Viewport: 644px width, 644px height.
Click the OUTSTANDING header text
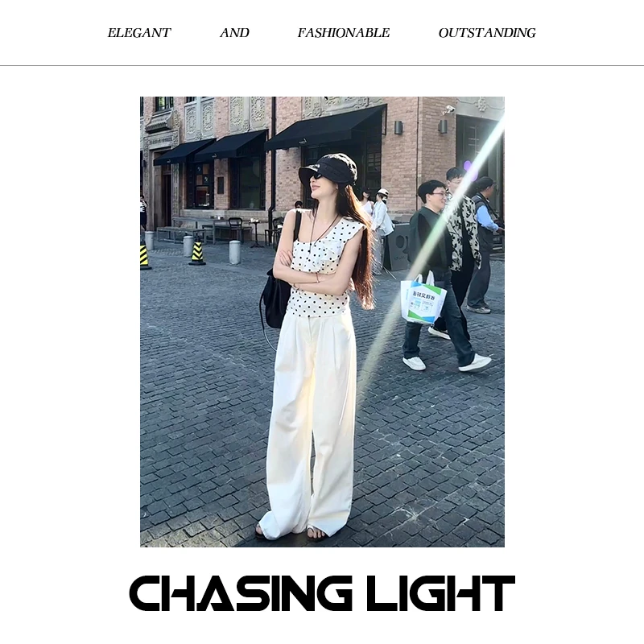487,33
